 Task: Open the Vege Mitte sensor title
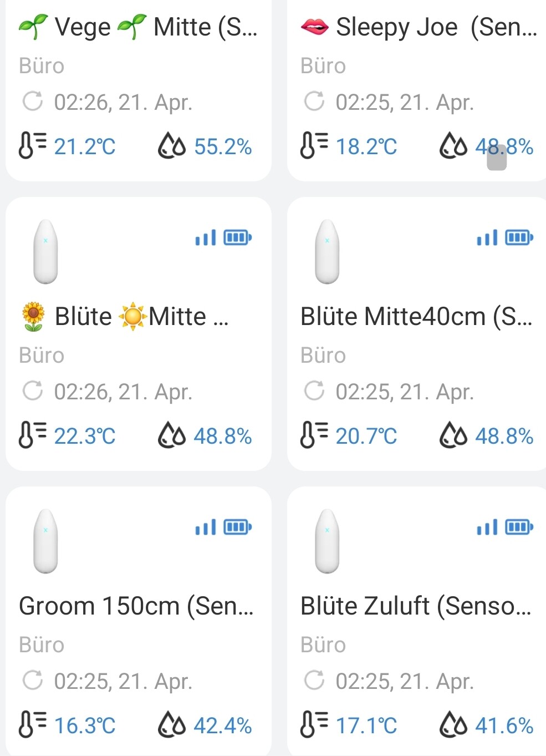(x=139, y=27)
